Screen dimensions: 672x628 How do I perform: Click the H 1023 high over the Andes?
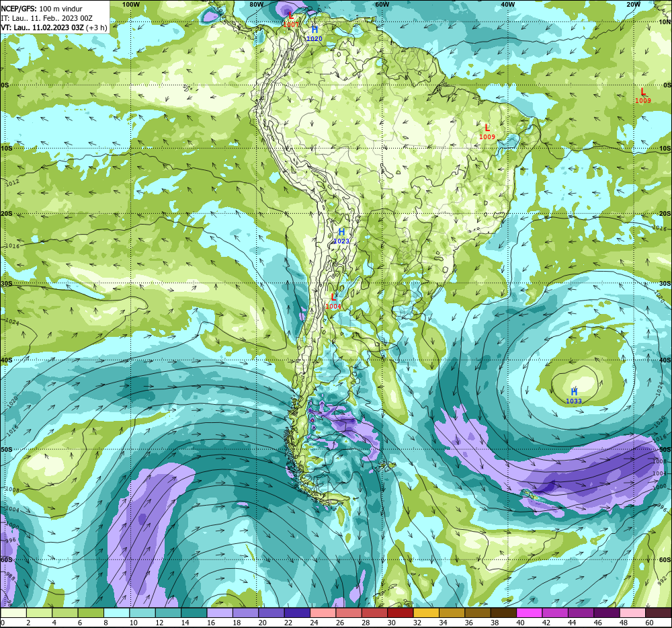341,236
